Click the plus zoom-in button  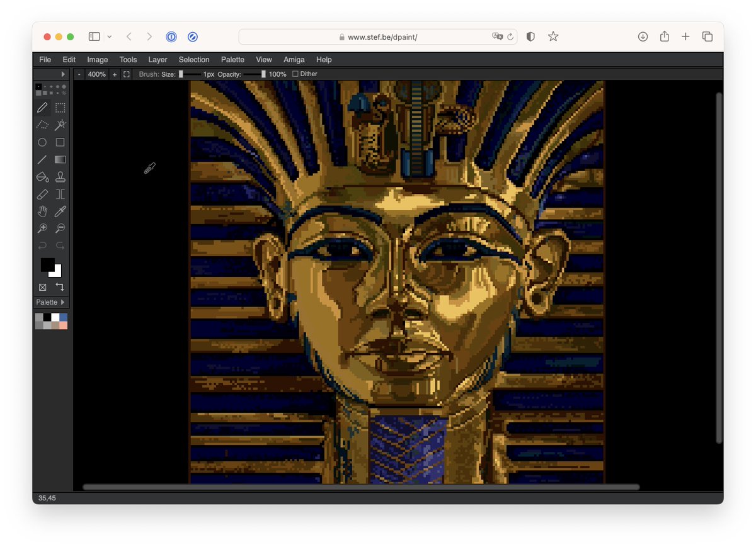(115, 74)
